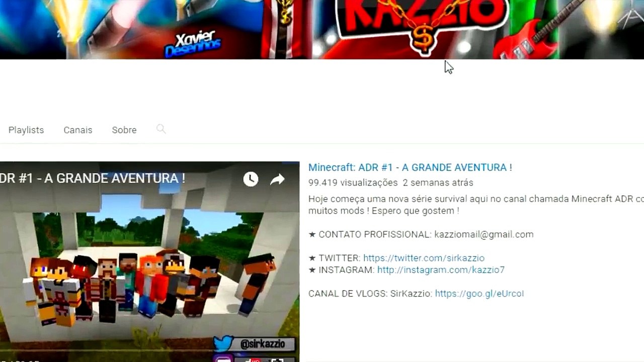Viewport: 644px width, 362px height.
Task: Select 'Espero que gostem !' description text
Action: click(416, 211)
